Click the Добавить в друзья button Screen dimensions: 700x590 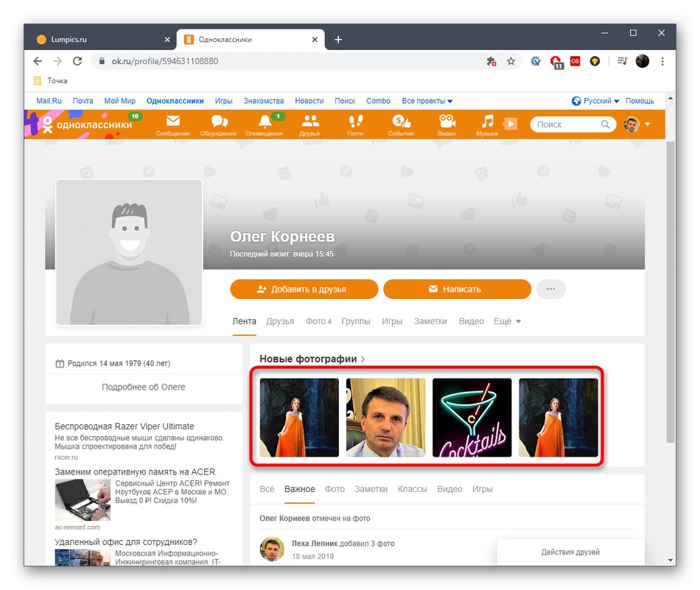304,289
